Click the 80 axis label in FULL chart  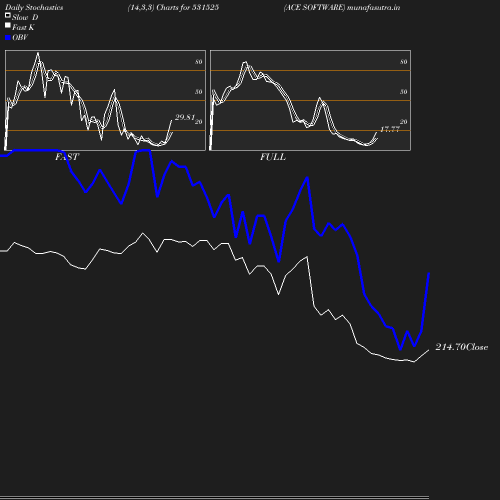[x=404, y=62]
